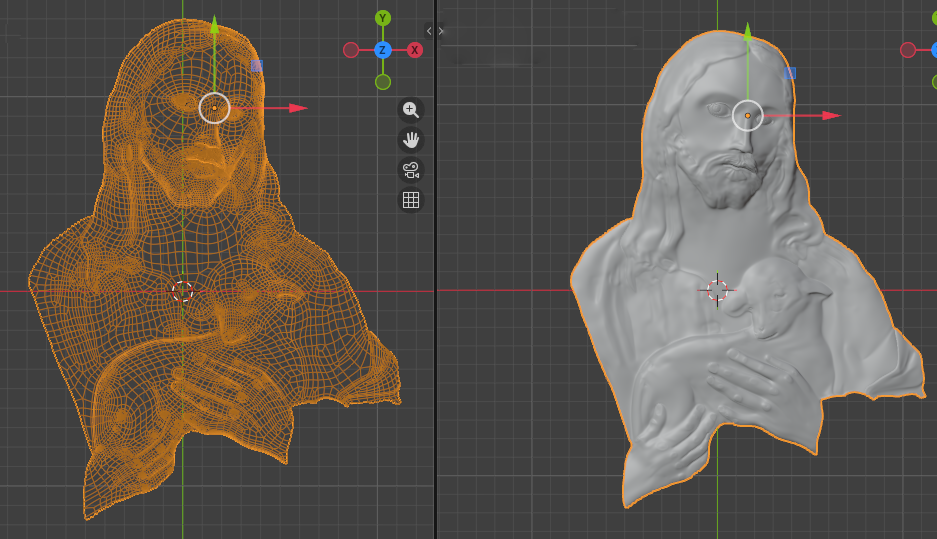Expand the sidebar using the left-pointing chevron
The height and width of the screenshot is (539, 937).
click(429, 31)
